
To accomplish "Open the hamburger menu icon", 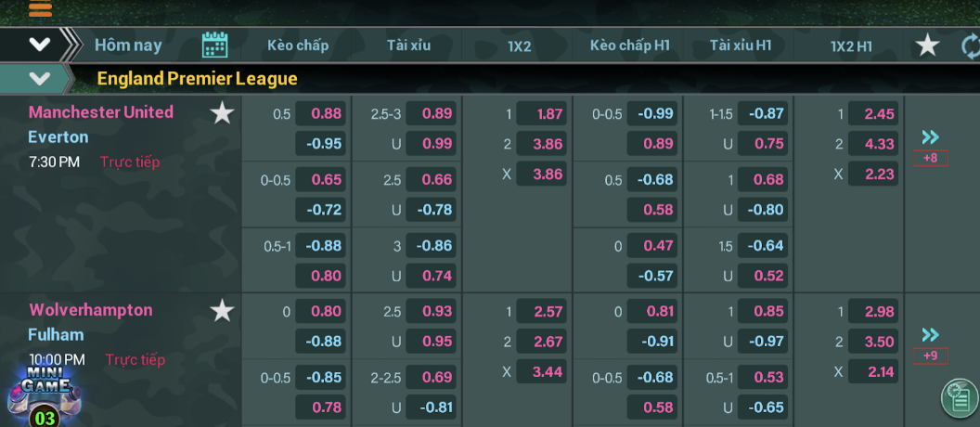I will pyautogui.click(x=40, y=9).
